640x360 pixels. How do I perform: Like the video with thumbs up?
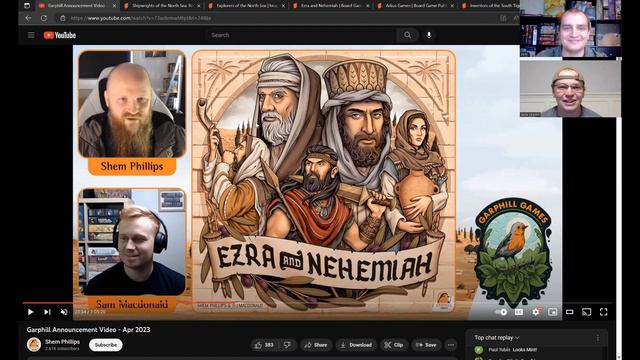(x=264, y=345)
